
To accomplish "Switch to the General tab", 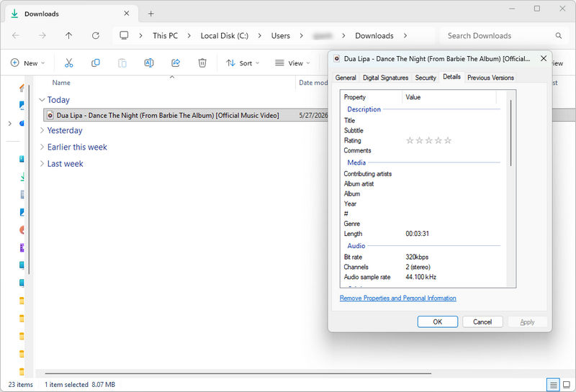I will point(346,78).
